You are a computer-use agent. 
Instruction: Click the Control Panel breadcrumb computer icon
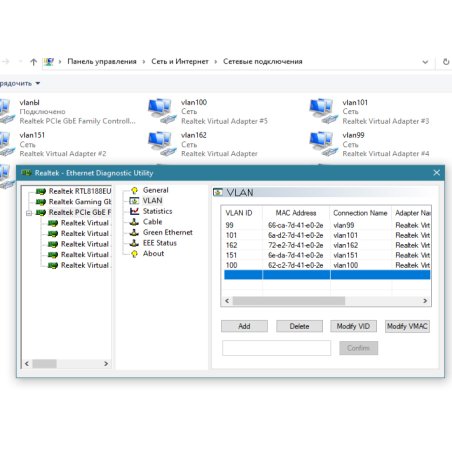tap(49, 62)
